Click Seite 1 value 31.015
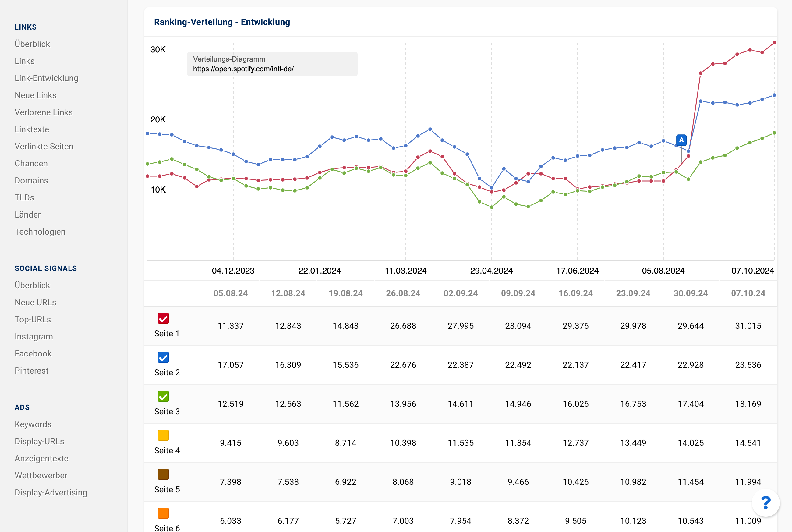 (748, 326)
